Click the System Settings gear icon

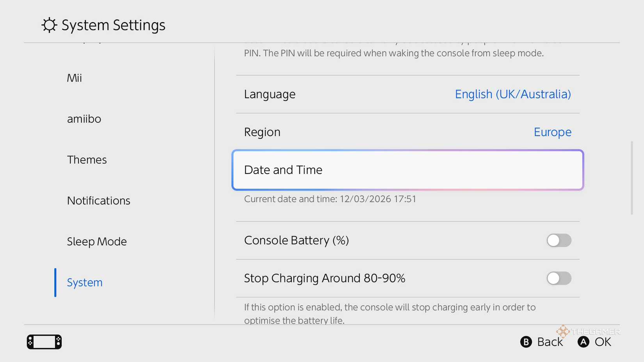[x=48, y=25]
